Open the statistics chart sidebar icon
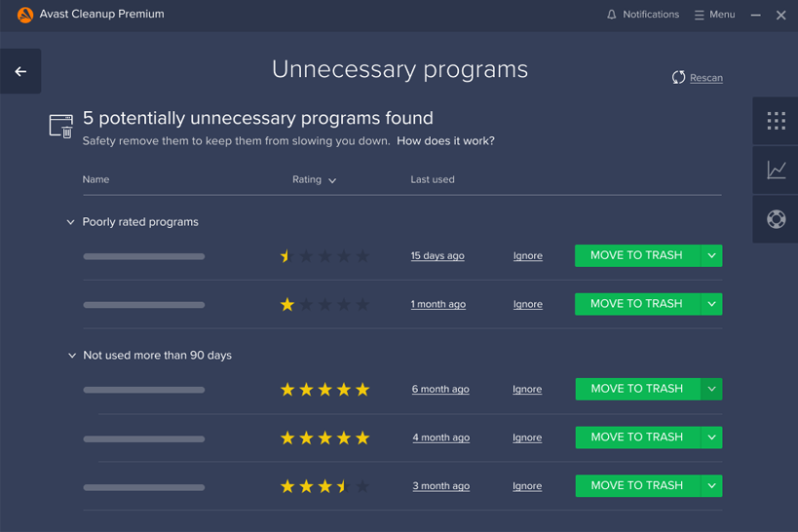 [776, 170]
